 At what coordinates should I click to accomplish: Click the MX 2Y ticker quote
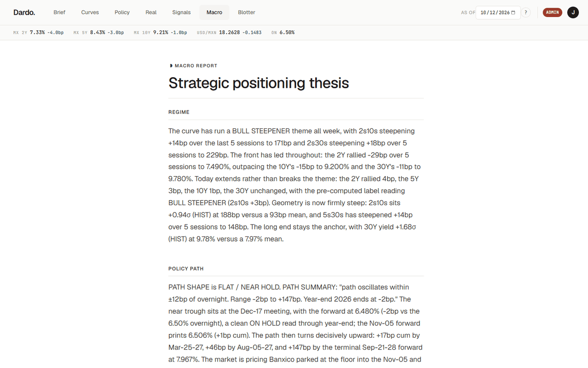click(39, 33)
